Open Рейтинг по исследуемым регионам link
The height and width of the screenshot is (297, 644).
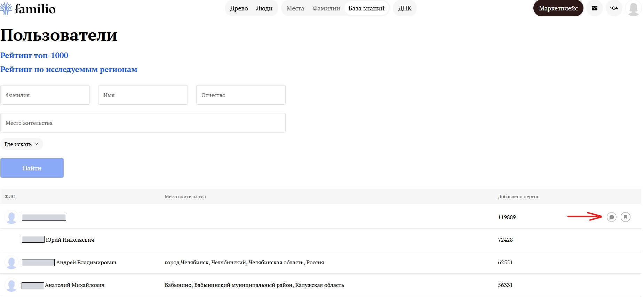pyautogui.click(x=69, y=69)
